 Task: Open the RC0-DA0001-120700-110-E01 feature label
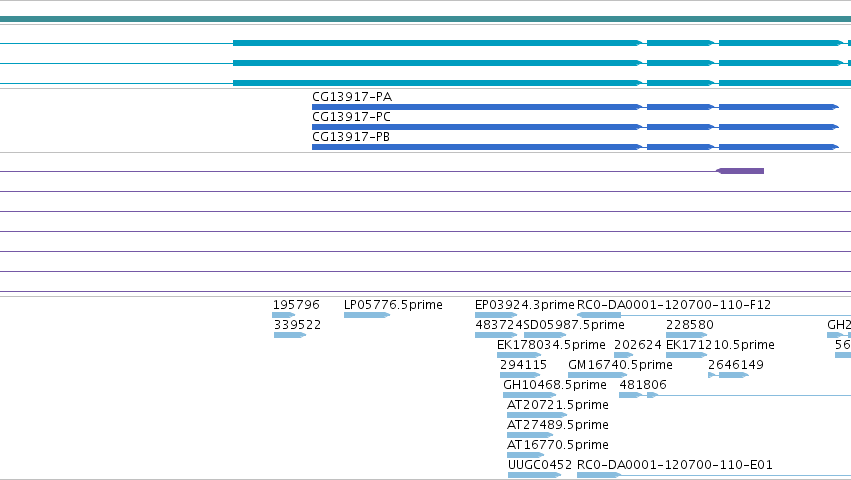tap(675, 465)
